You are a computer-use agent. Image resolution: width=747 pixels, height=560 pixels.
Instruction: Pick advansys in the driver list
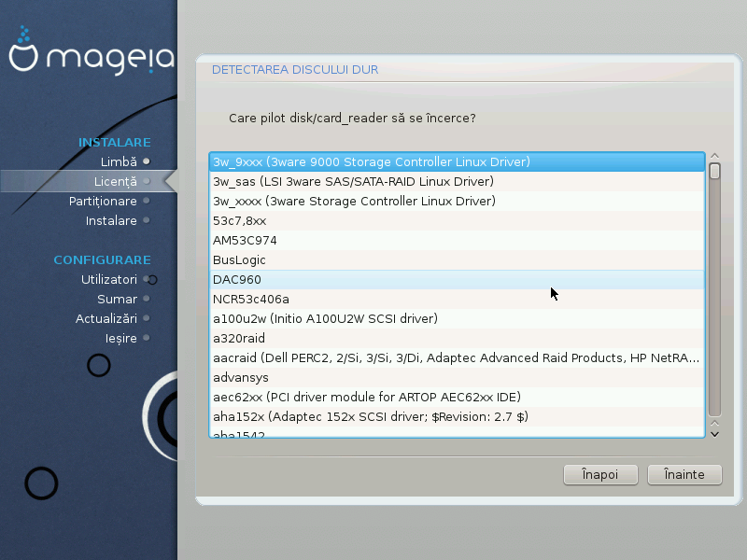click(x=457, y=377)
